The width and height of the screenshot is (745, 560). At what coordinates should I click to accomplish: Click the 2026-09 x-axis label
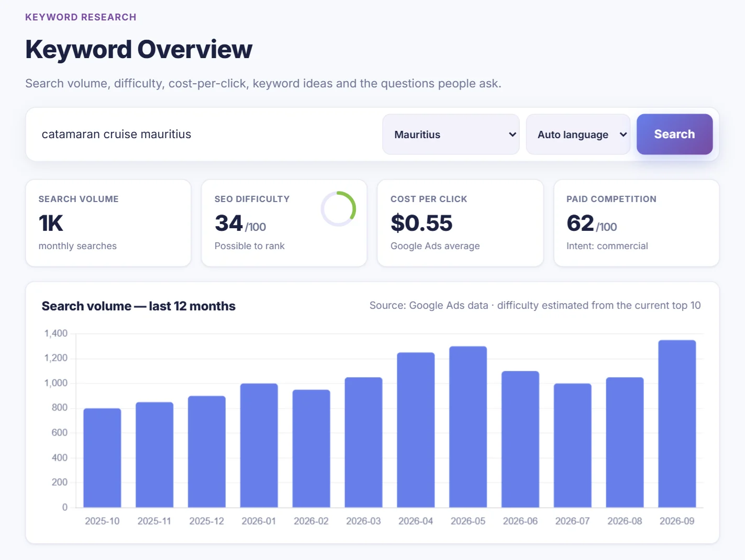coord(677,521)
